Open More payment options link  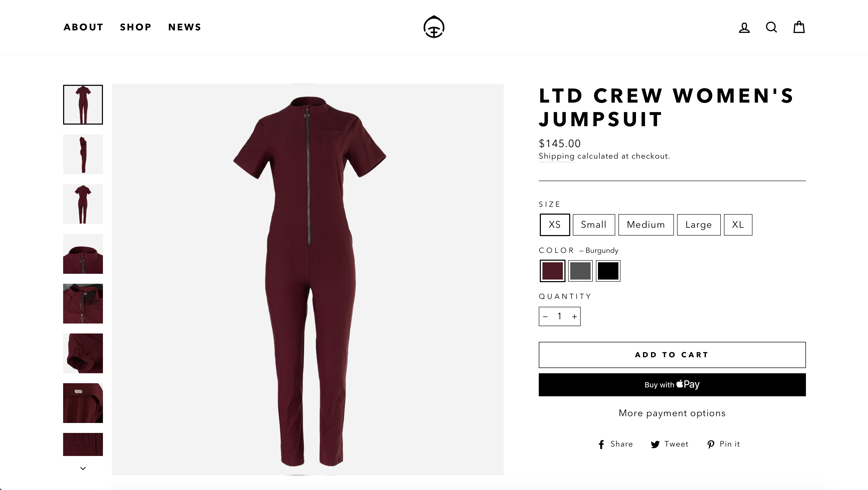click(672, 413)
